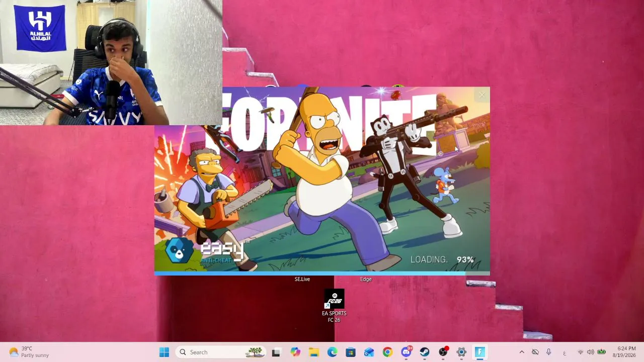Launch Google Chrome from the taskbar
The image size is (644, 362).
point(387,352)
